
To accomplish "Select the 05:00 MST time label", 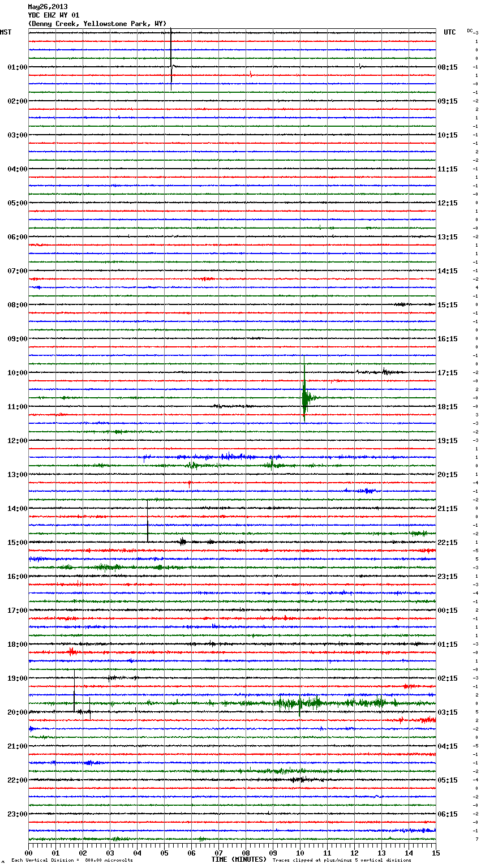I will click(x=17, y=203).
